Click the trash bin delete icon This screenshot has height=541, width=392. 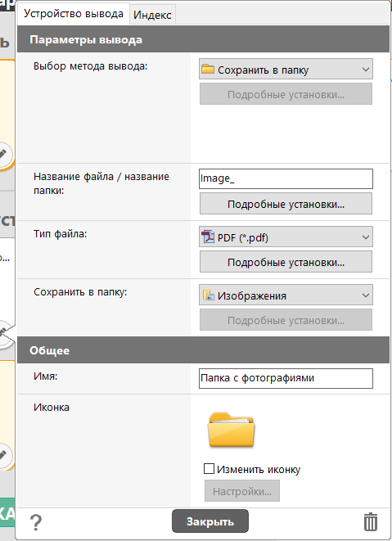tap(370, 521)
